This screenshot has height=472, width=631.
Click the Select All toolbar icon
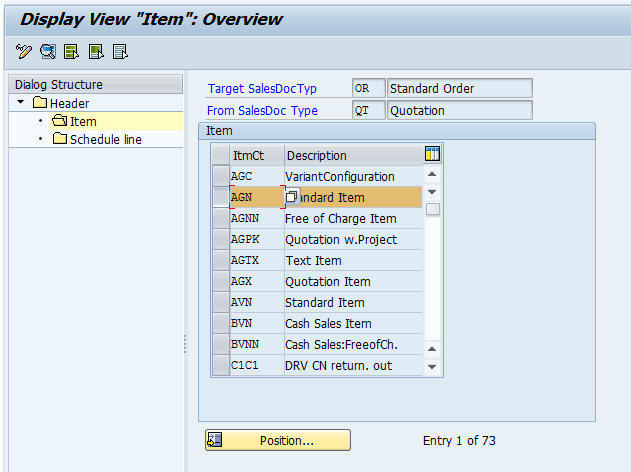point(72,51)
